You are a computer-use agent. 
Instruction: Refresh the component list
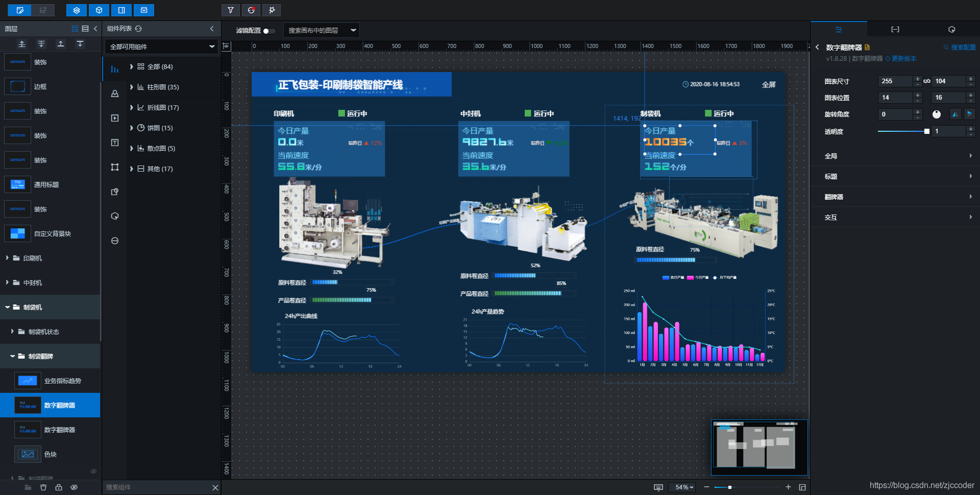pos(138,29)
